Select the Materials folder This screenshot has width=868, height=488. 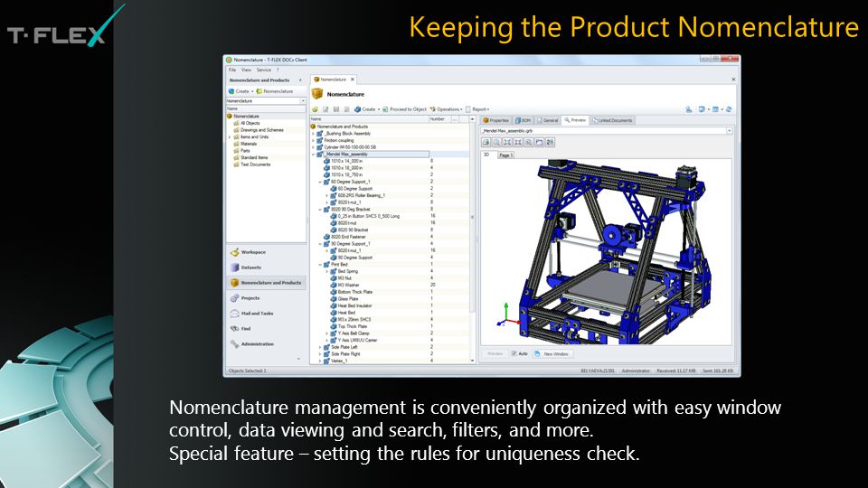point(245,144)
